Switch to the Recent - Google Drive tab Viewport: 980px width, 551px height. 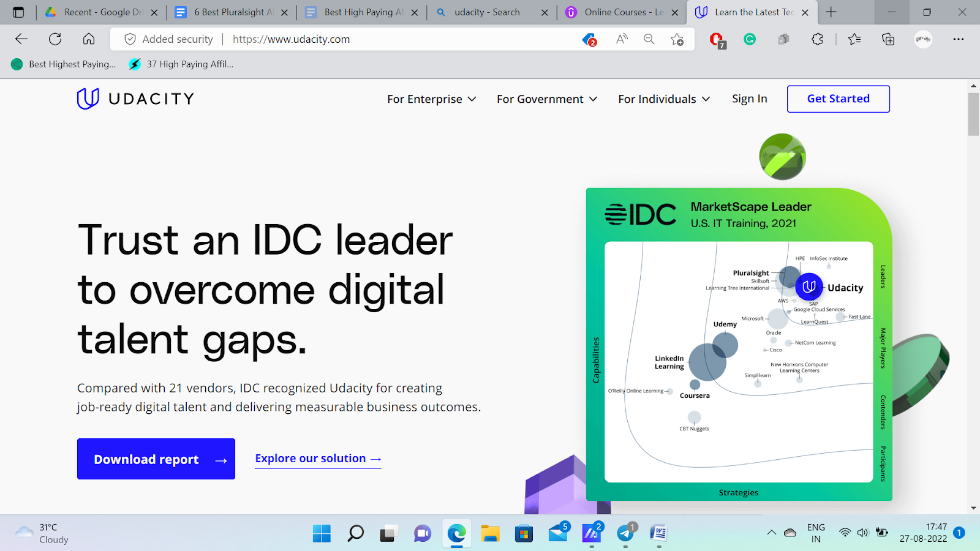pyautogui.click(x=102, y=12)
